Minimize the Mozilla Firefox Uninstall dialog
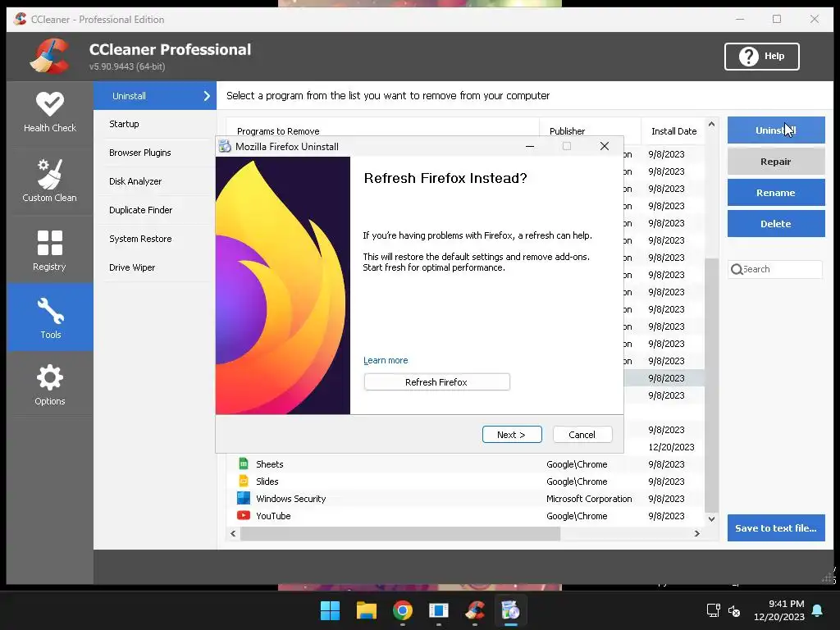This screenshot has width=840, height=630. tap(530, 146)
